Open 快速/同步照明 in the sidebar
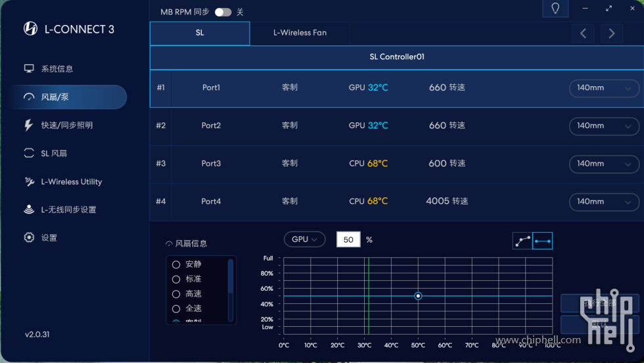644x363 pixels. [x=67, y=125]
